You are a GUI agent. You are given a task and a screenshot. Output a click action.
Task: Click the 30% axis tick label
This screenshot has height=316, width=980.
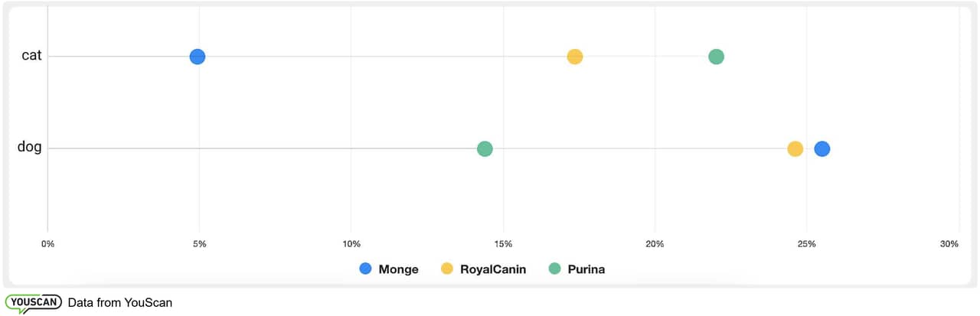[x=949, y=244]
